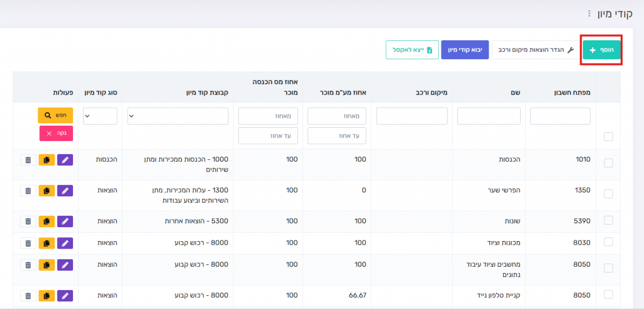Duplicate the 1350 הפרשי שער row

click(47, 191)
